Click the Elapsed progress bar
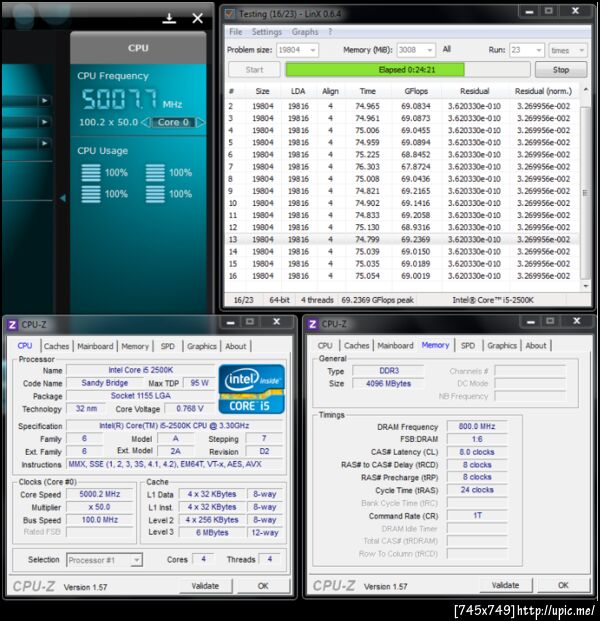The width and height of the screenshot is (600, 621). tap(408, 70)
